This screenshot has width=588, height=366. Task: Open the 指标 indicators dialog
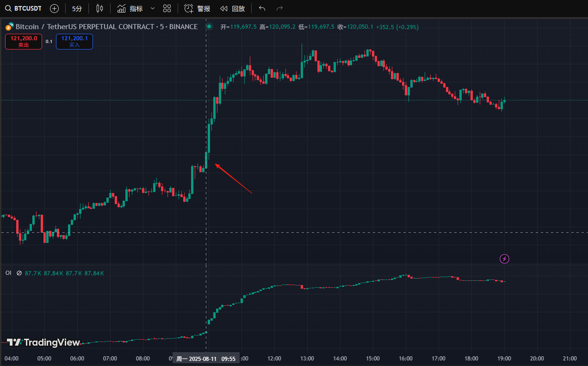[130, 8]
